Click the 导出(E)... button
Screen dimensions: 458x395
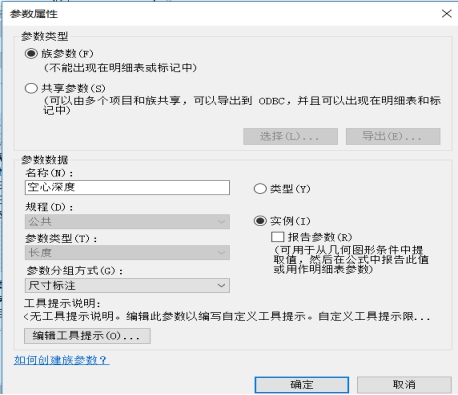coord(393,136)
